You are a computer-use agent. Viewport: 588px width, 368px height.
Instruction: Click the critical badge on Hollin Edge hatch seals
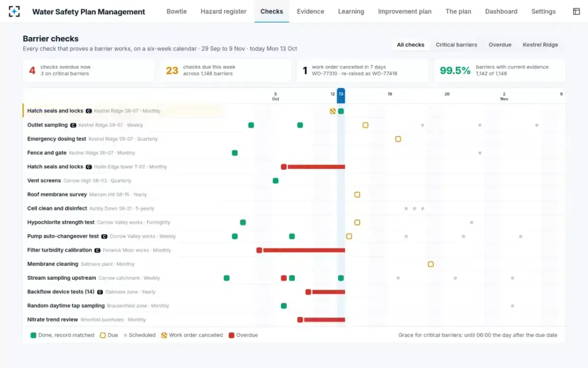(89, 167)
